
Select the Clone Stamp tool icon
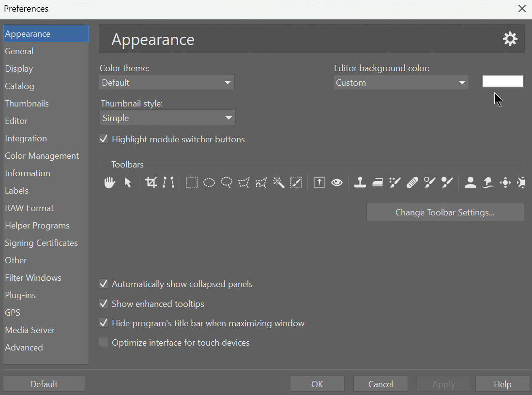[x=360, y=182]
